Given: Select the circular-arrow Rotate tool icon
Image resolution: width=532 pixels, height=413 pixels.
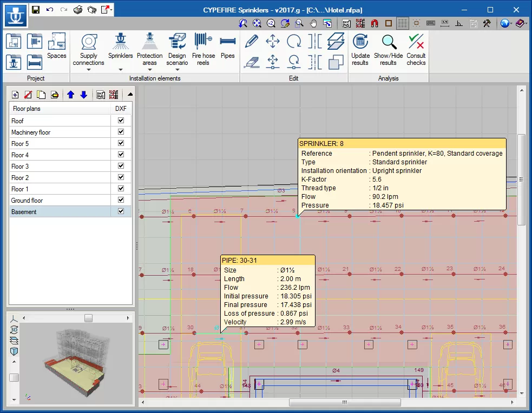Looking at the screenshot, I should click(x=294, y=41).
